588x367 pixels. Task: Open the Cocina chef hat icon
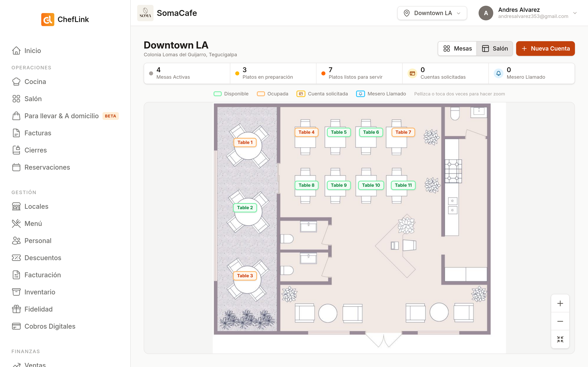(16, 82)
